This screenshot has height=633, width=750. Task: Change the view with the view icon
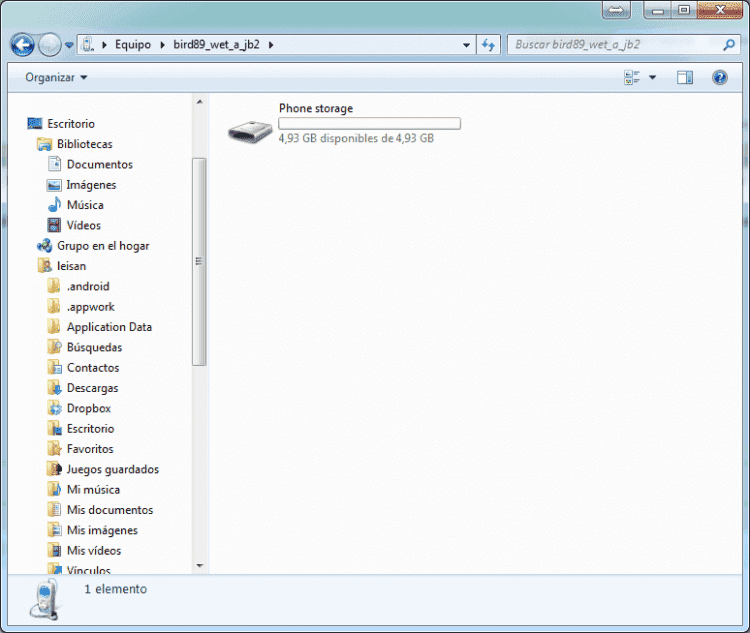(x=632, y=78)
